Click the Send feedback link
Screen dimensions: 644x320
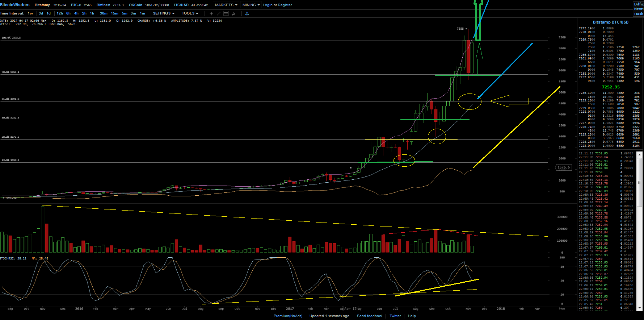(x=370, y=316)
